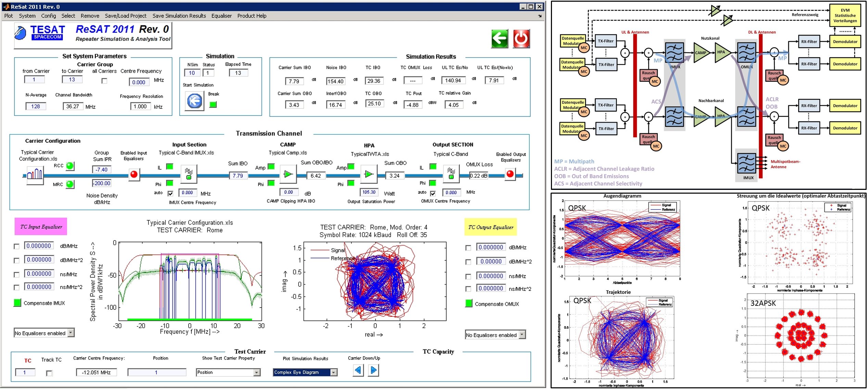Click the Carrier Centre Frequency field
Viewport: 868px width, 389px height.
pos(96,372)
